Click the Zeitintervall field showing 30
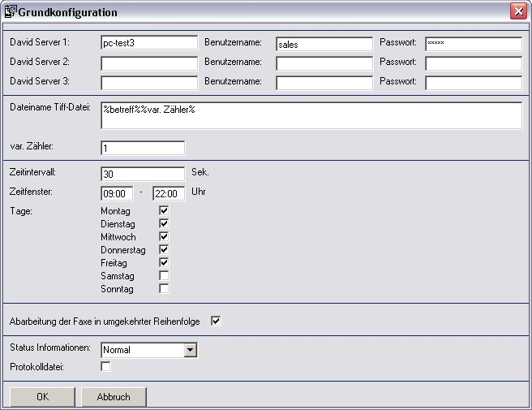 143,174
